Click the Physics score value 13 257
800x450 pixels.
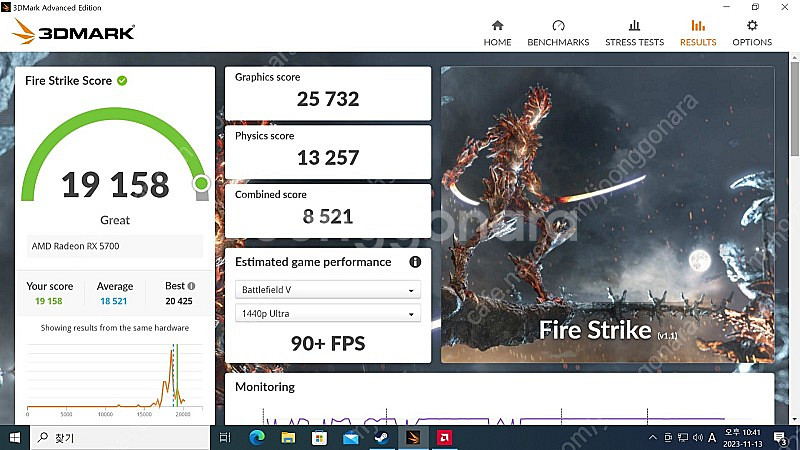coord(328,158)
